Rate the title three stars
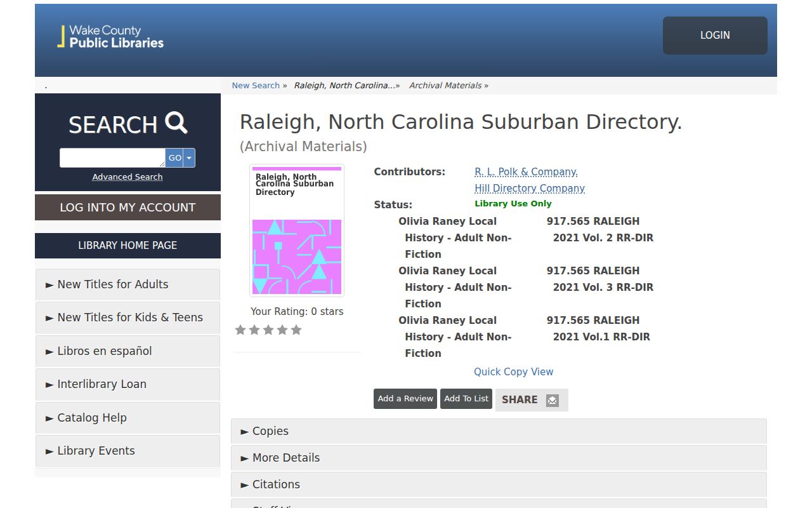Viewport: 812px width, 508px height. click(268, 330)
